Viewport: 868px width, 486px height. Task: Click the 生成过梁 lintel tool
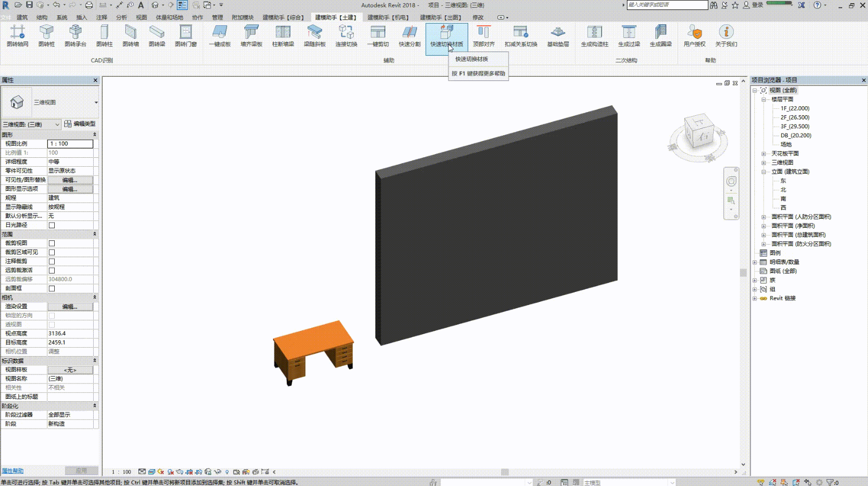629,36
